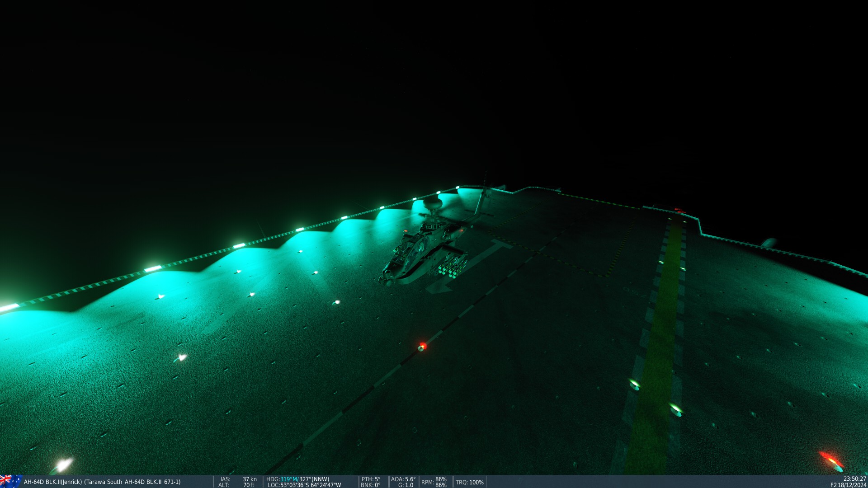Click the LOC coordinates 53°03'36"S 64°24'47"W
Viewport: 868px width, 488px height.
[304, 485]
